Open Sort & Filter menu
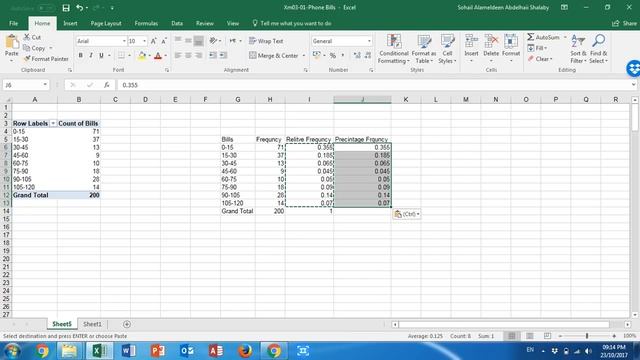 pyautogui.click(x=578, y=49)
